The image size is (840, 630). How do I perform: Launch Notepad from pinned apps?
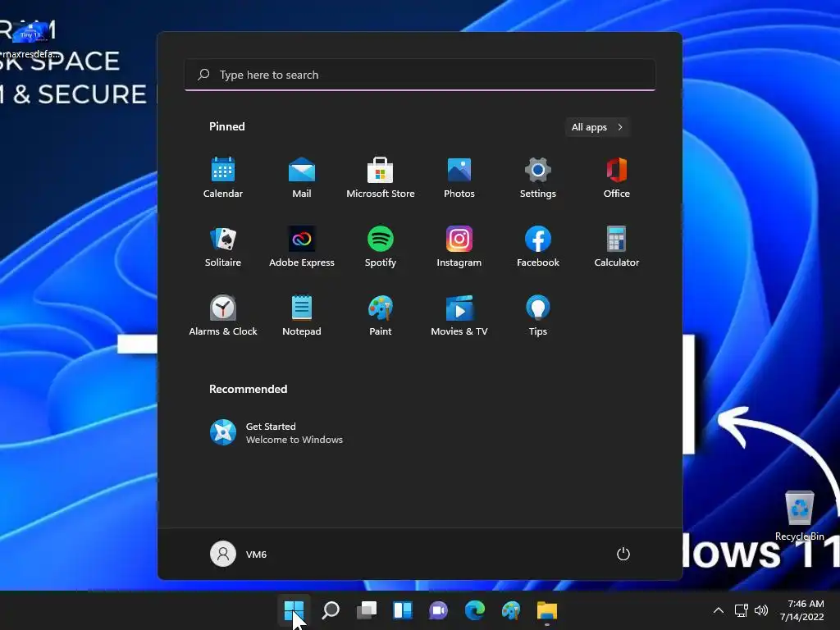302,316
